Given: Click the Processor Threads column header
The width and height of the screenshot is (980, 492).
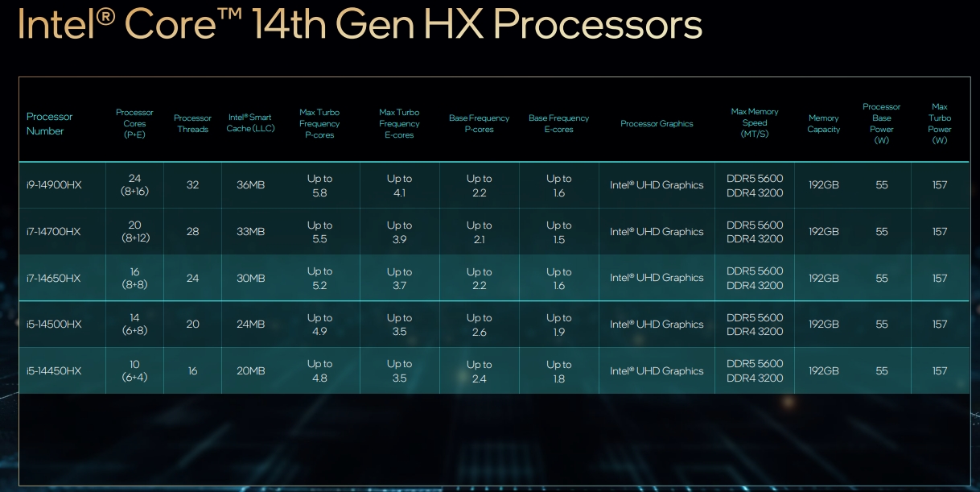Looking at the screenshot, I should pyautogui.click(x=192, y=124).
